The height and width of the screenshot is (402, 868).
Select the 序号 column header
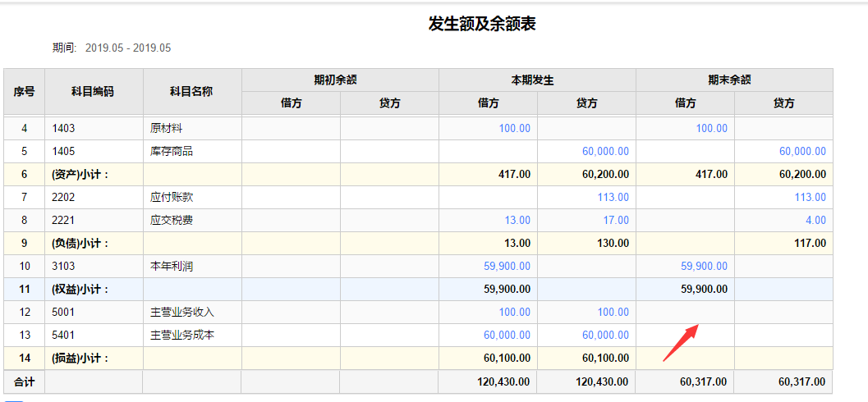click(x=24, y=91)
